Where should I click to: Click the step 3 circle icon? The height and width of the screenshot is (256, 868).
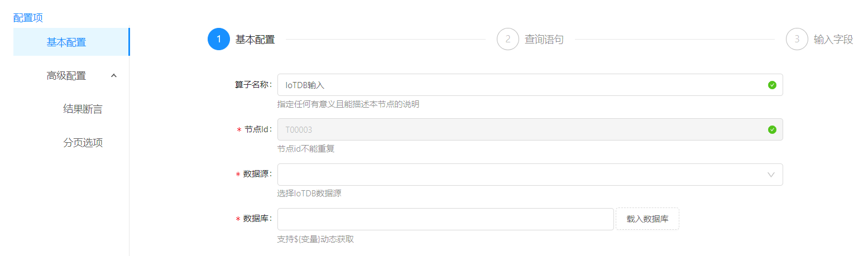797,40
